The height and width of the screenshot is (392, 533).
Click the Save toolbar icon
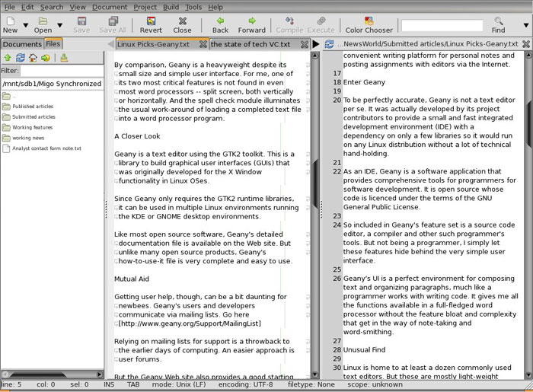(81, 25)
